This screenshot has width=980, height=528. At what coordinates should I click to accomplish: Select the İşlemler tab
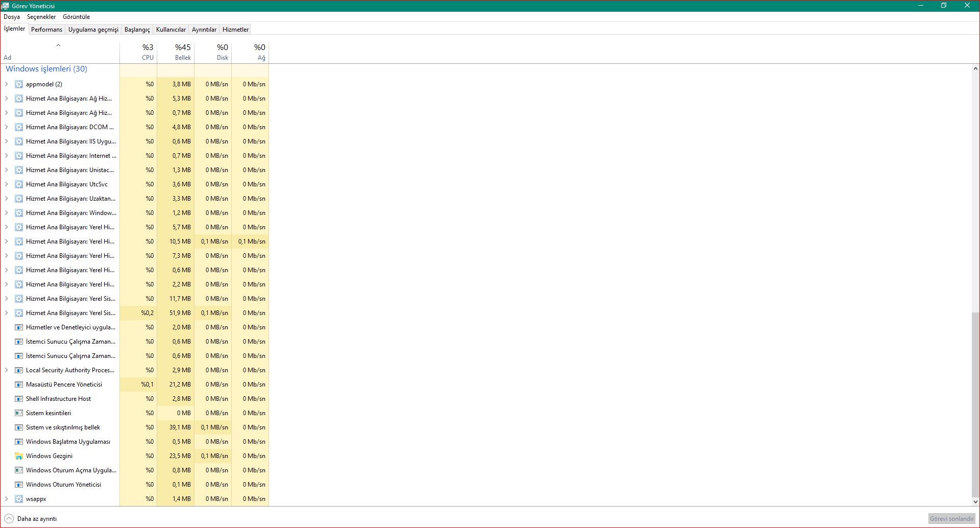point(14,29)
